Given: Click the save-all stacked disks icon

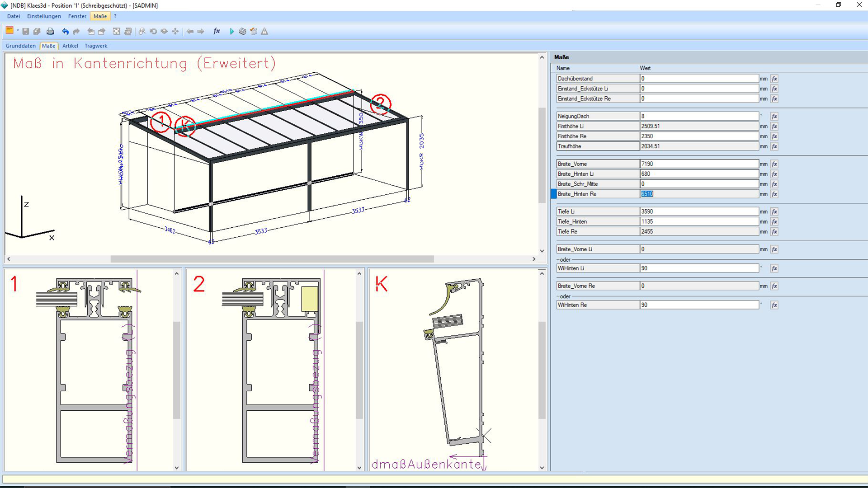Looking at the screenshot, I should point(37,31).
